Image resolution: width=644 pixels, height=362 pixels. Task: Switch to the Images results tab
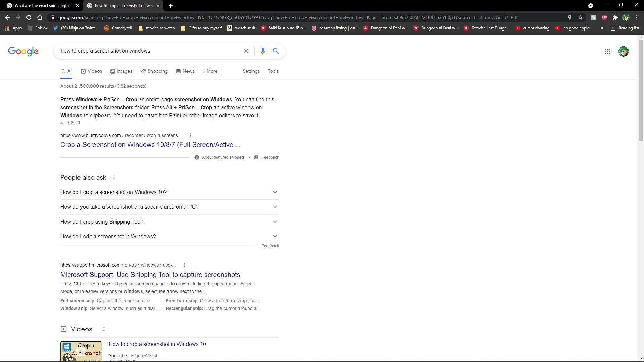pos(121,71)
